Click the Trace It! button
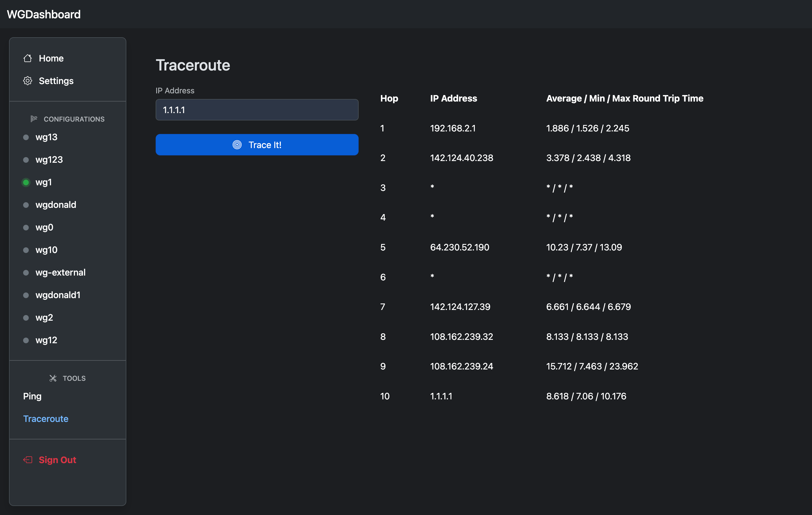812x515 pixels. [257, 145]
